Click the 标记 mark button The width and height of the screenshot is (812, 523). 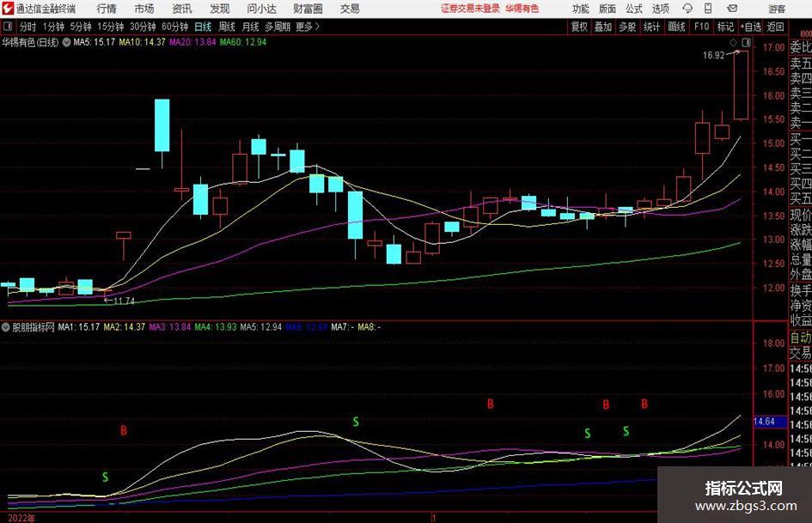(x=725, y=27)
